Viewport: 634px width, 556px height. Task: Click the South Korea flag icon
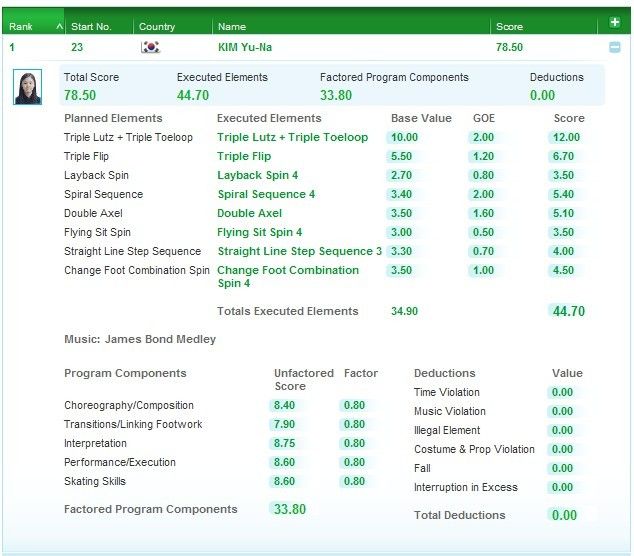[x=150, y=47]
